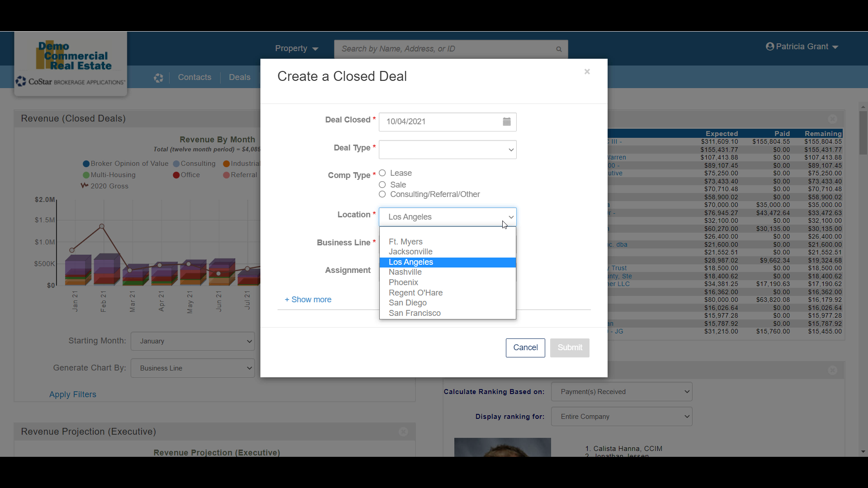This screenshot has width=868, height=488.
Task: Open the Deal Closed calendar picker icon
Action: [506, 122]
